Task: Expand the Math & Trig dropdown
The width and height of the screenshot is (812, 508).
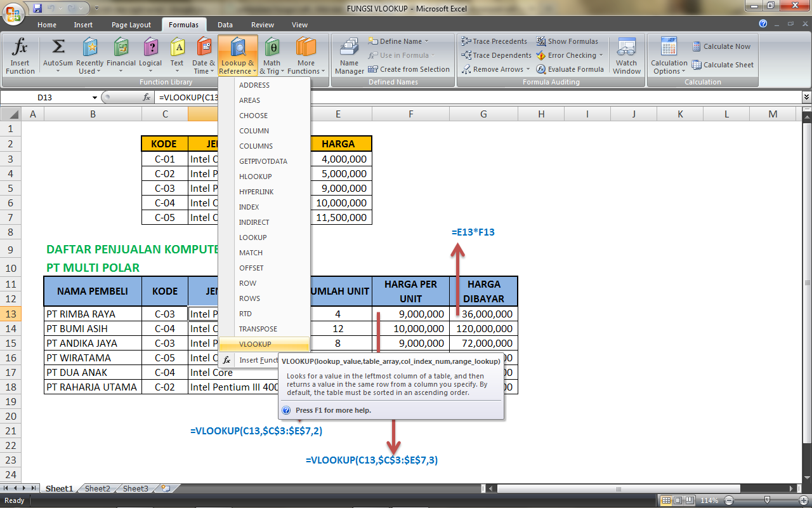Action: pos(282,71)
